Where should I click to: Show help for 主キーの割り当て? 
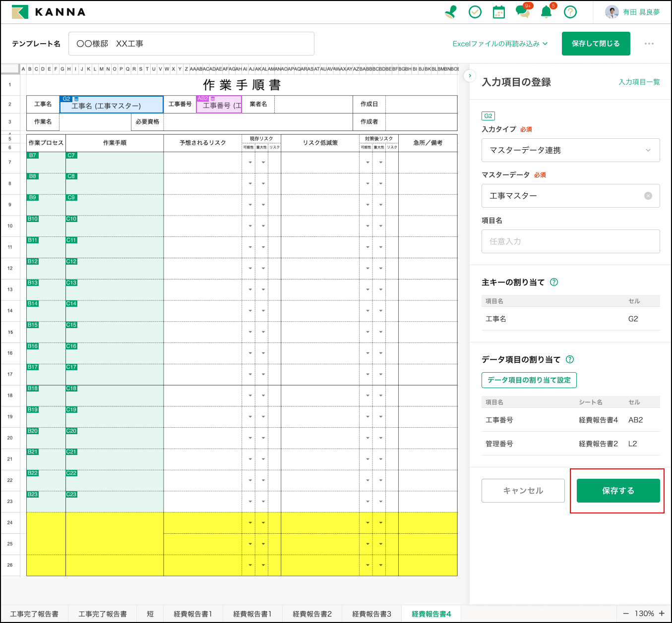point(554,282)
